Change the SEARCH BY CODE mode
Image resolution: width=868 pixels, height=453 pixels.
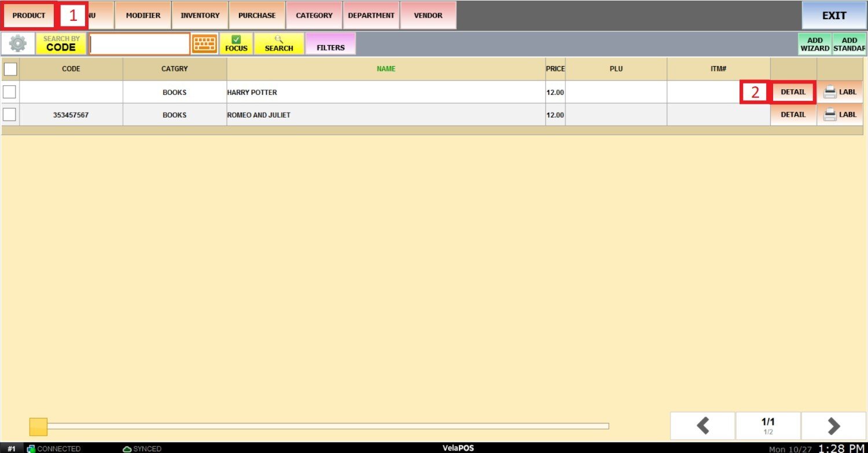click(x=61, y=44)
